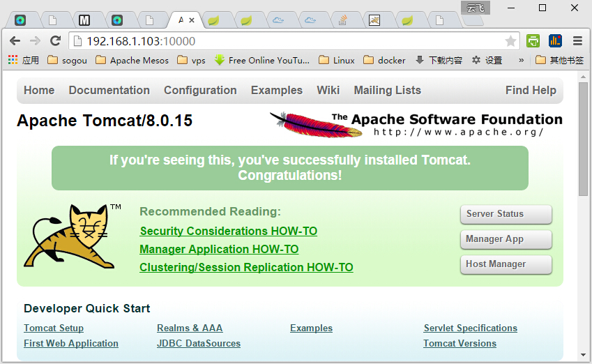Open the 设置 settings bookmark
The height and width of the screenshot is (364, 592).
coord(487,60)
